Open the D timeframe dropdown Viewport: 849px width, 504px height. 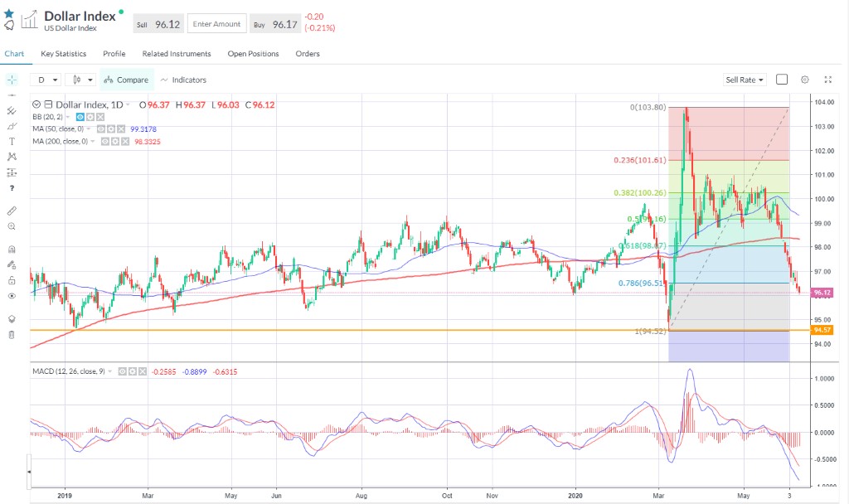coord(46,80)
